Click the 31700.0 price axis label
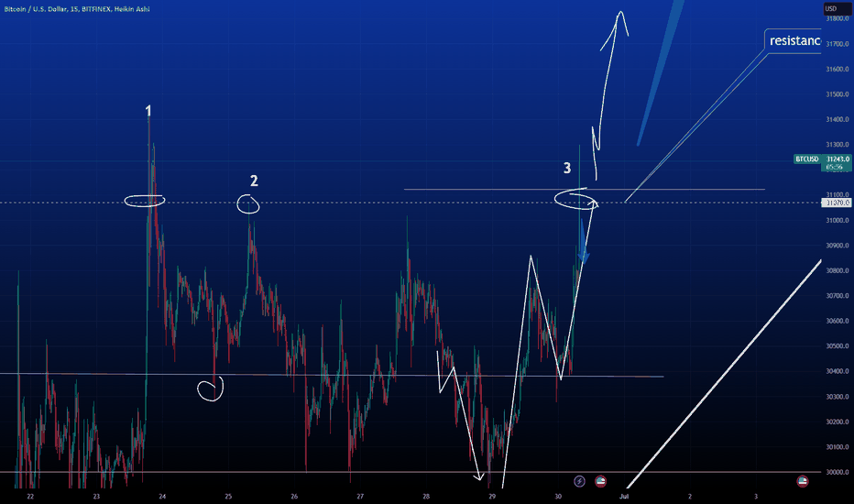854x504 pixels. 838,44
